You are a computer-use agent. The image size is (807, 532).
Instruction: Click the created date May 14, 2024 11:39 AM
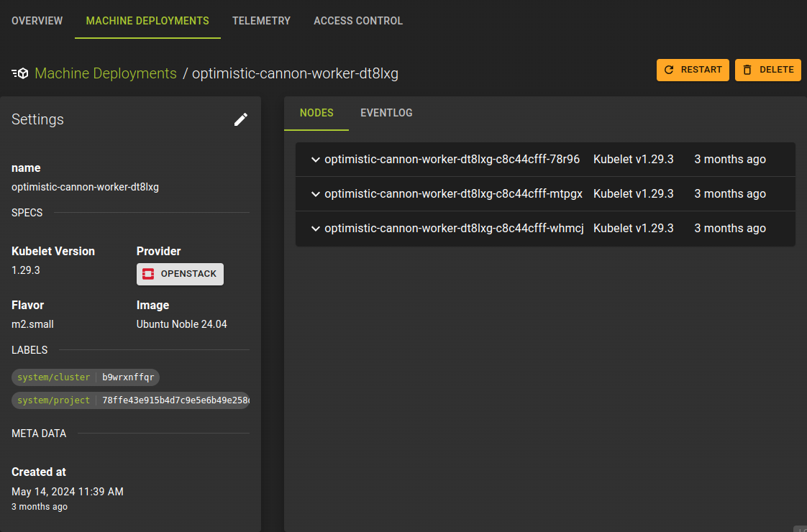coord(68,492)
